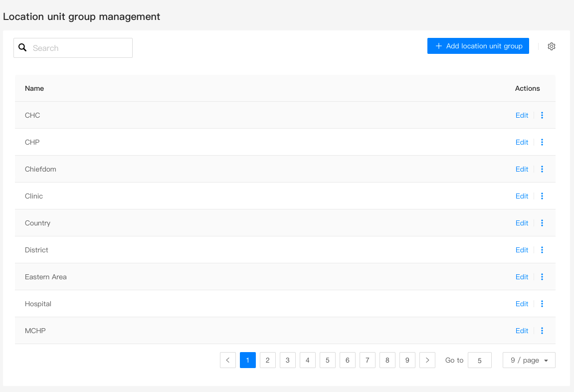Jump to page 3 in pagination
Image resolution: width=574 pixels, height=392 pixels.
pyautogui.click(x=288, y=360)
